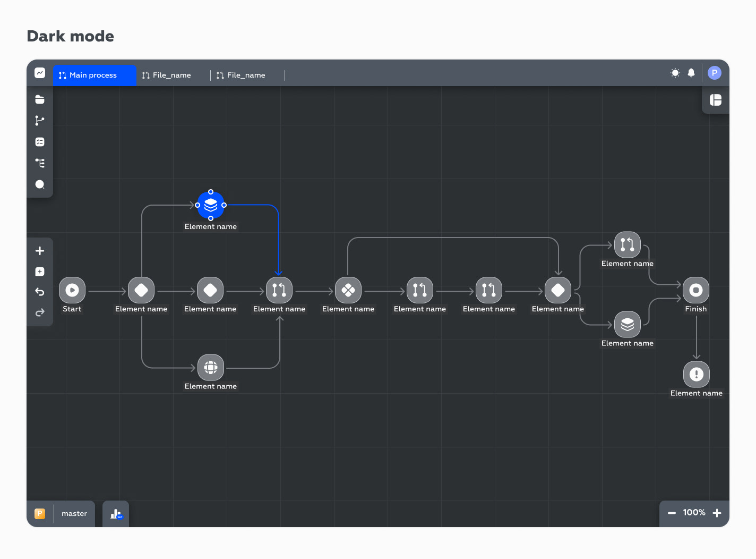Click the plus icon to add element
Image resolution: width=756 pixels, height=559 pixels.
pyautogui.click(x=40, y=251)
